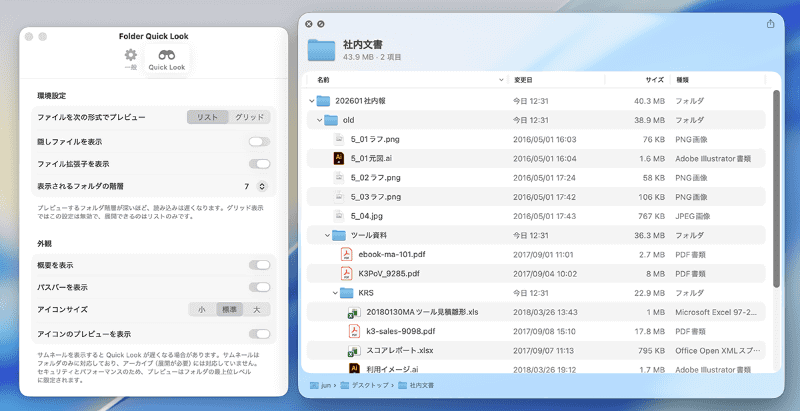Click Excel icon of 20180130MAツール見積雛形.xls

355,312
